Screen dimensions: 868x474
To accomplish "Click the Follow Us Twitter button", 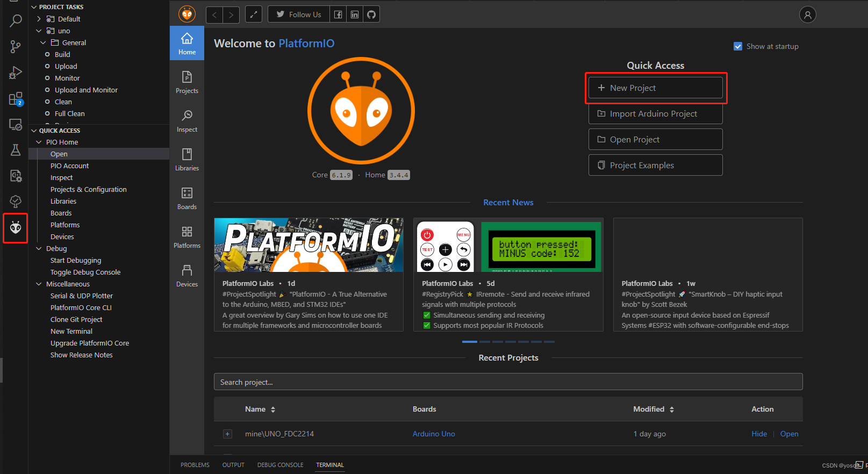I will coord(299,15).
